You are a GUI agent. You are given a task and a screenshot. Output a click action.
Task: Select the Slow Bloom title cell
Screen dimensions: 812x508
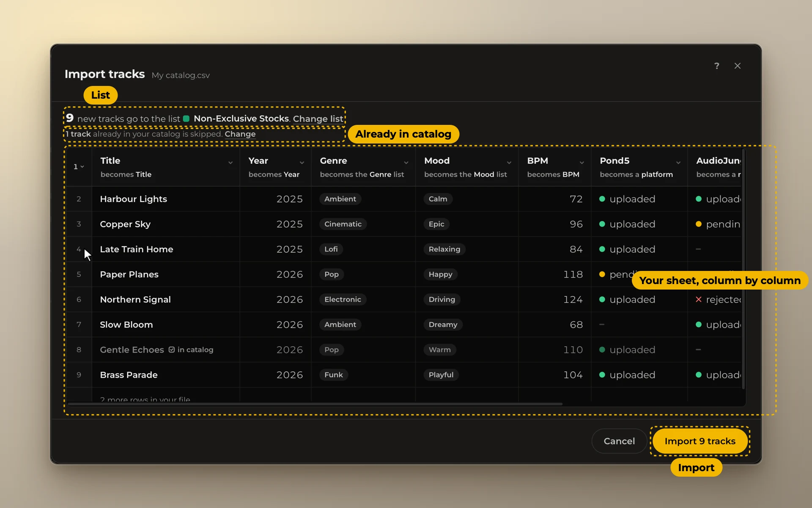[166, 325]
